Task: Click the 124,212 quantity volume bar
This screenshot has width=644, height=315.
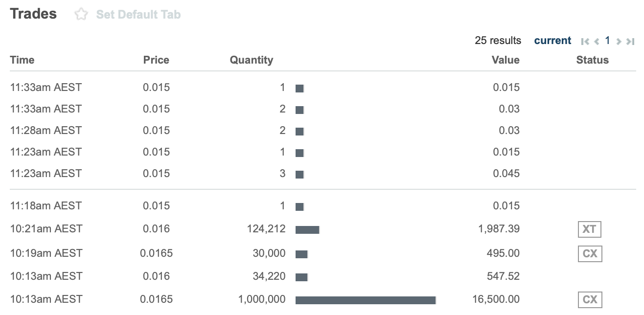Action: [x=307, y=229]
